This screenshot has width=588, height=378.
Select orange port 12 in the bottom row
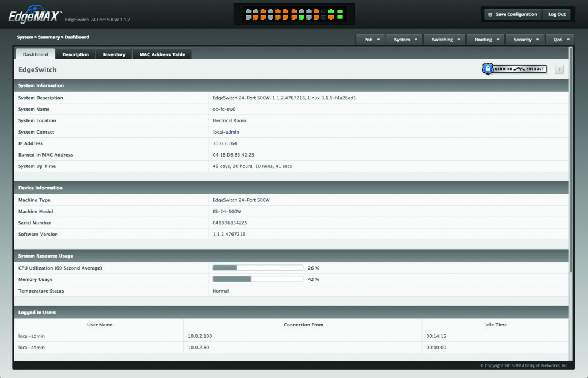pyautogui.click(x=285, y=17)
